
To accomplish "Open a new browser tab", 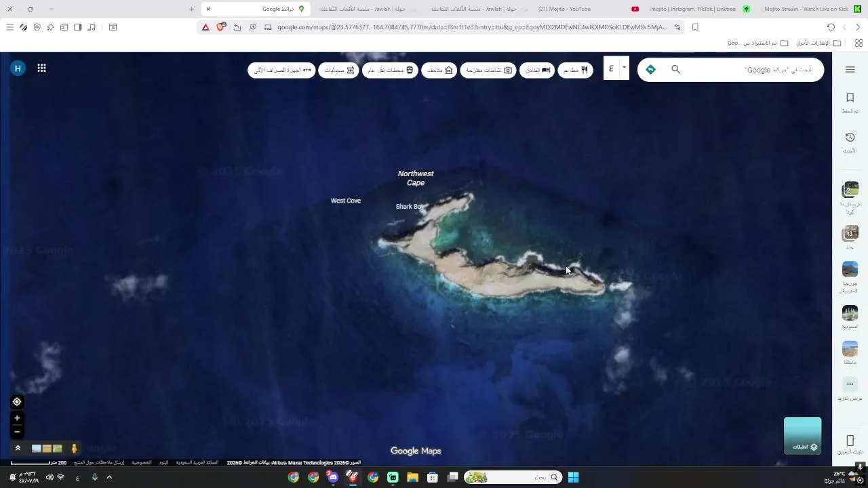I will coord(192,9).
